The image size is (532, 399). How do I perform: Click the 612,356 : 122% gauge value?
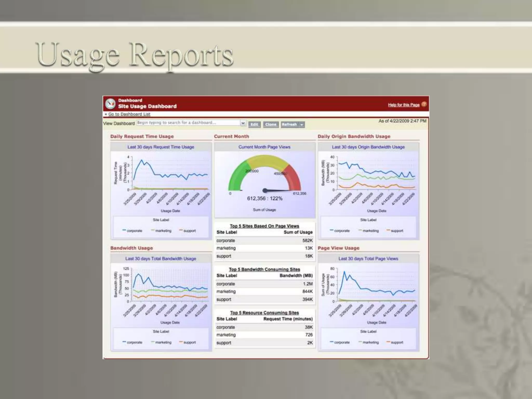[x=264, y=198]
